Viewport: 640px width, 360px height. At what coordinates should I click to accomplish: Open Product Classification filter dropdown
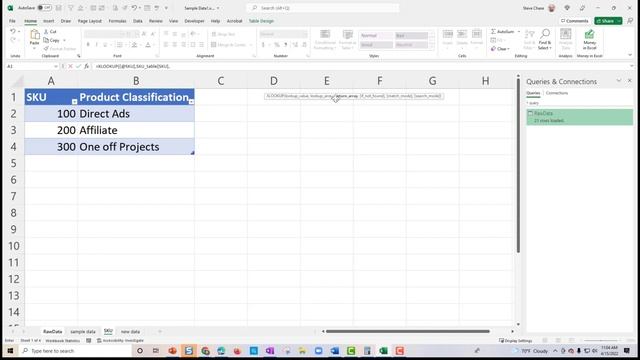point(191,101)
